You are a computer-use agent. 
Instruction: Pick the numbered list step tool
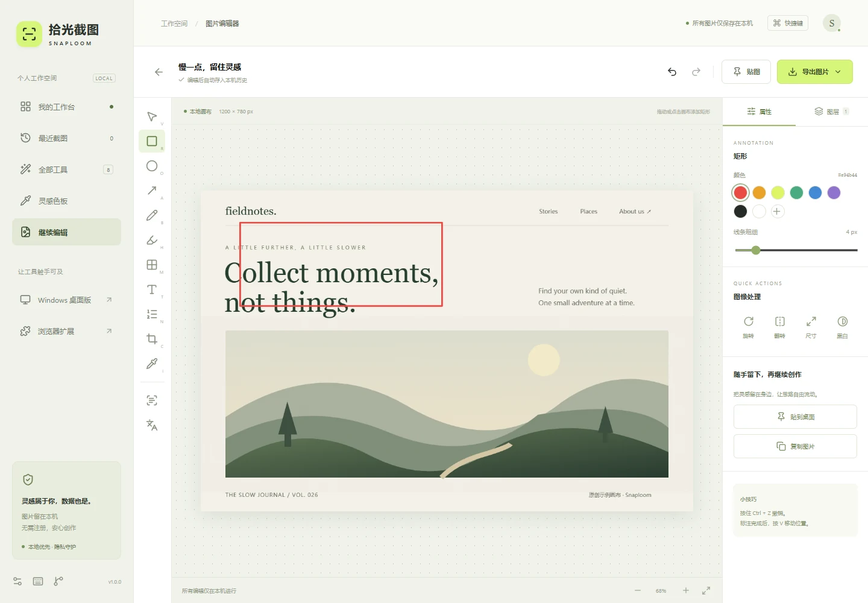tap(152, 314)
